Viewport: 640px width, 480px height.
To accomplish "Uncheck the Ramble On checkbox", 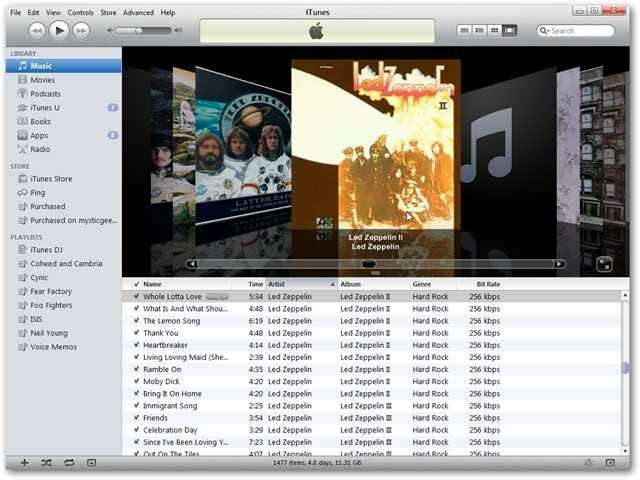I will pos(136,369).
